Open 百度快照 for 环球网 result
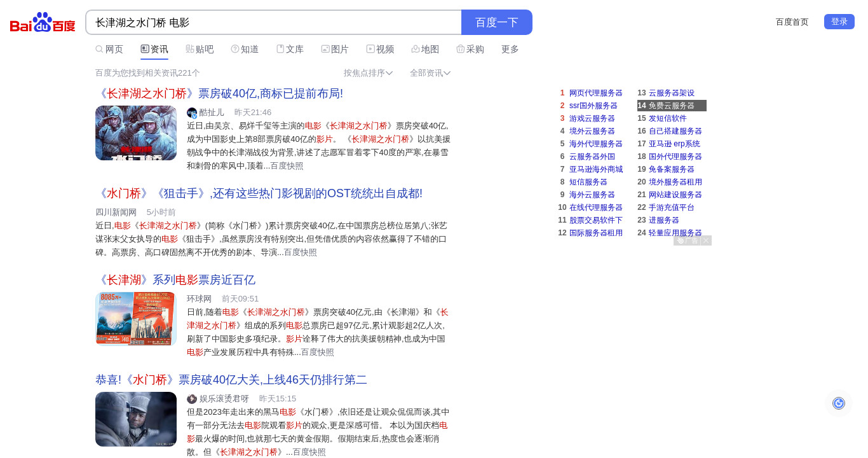 (x=317, y=352)
